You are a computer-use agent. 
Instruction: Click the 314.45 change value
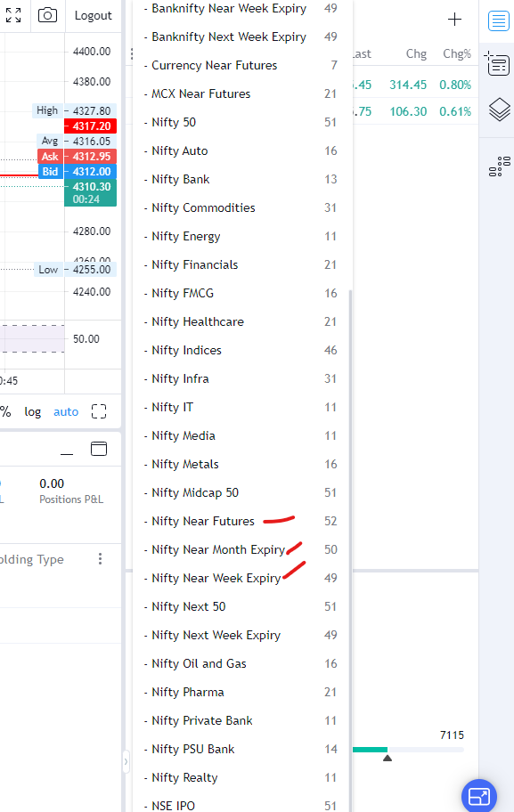[408, 85]
